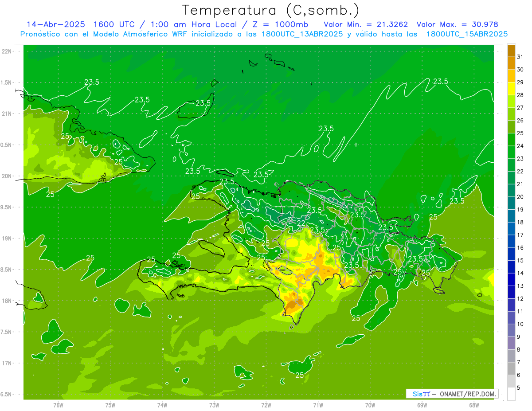Click the 70W longitude axis label
The width and height of the screenshot is (532, 411).
[x=370, y=405]
